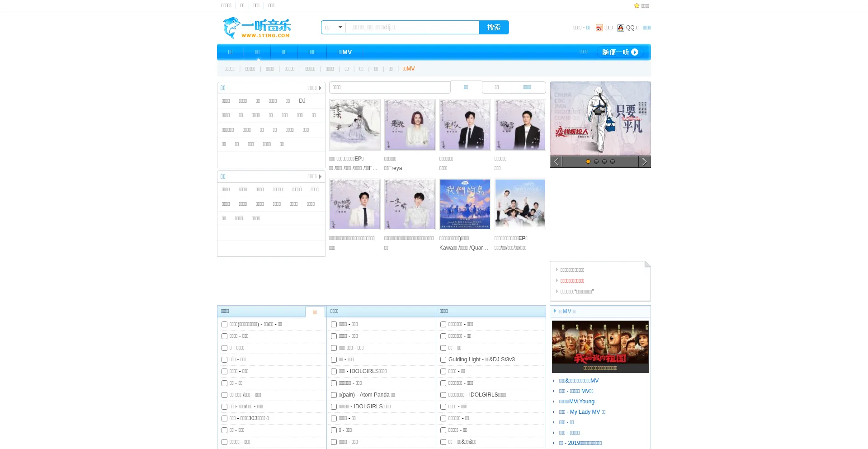Tick the Guiding Light song checkbox
Screen dimensions: 868x449
point(443,360)
